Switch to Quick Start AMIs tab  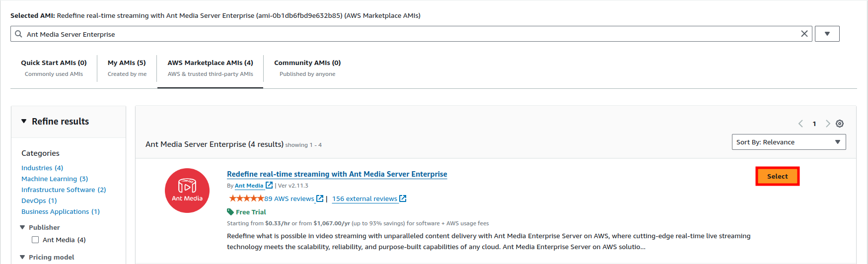pyautogui.click(x=54, y=68)
